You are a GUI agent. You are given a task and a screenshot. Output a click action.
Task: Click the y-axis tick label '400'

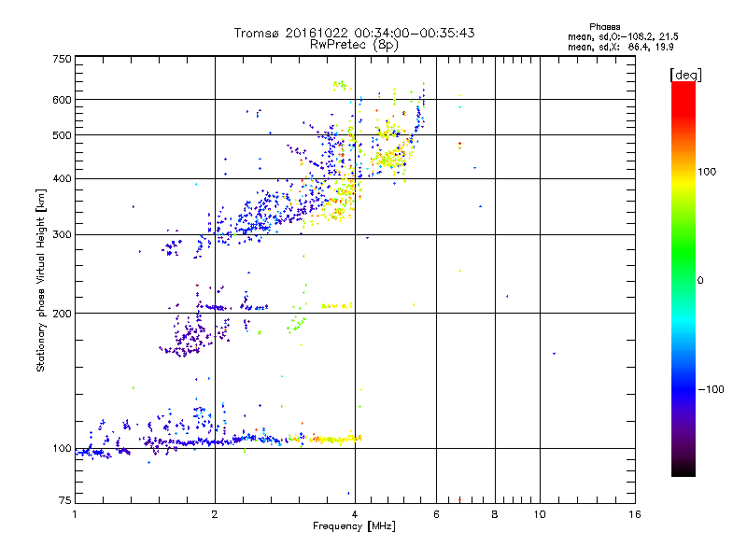62,179
